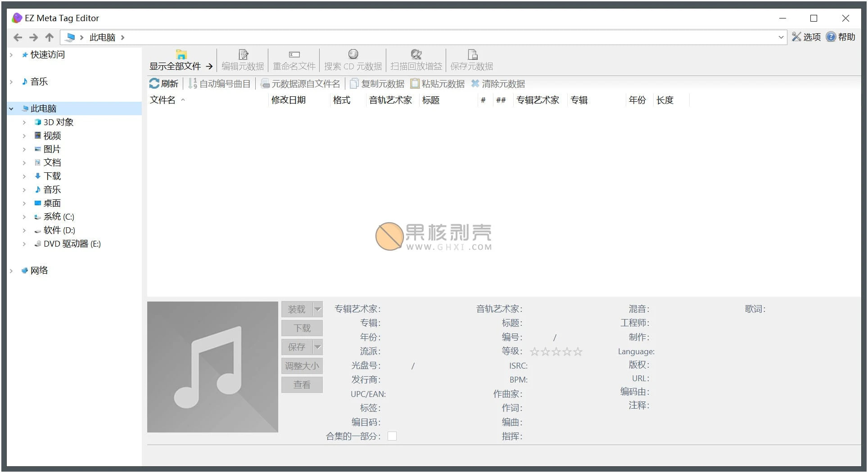The image size is (868, 473).
Task: Refresh the file list with 刷新
Action: 164,84
